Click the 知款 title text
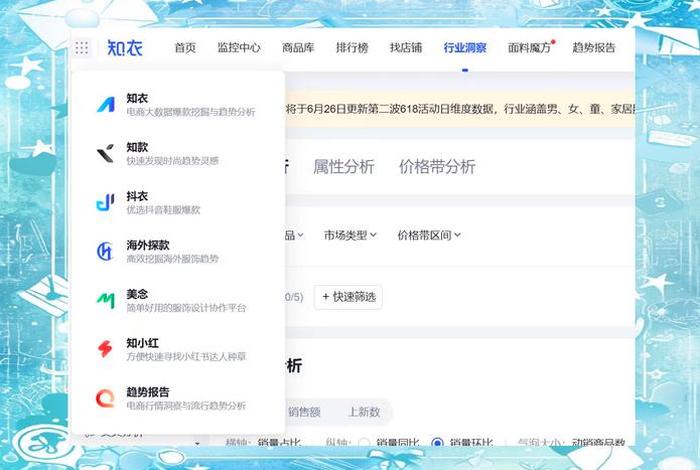Screen dimensions: 700x470 click(137, 147)
